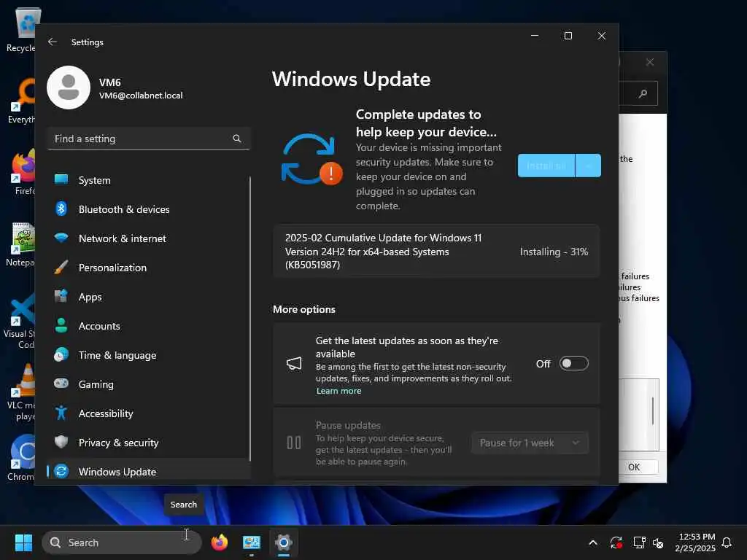Screen dimensions: 747x560
Task: Click the search magnifier in Find a setting
Action: pos(237,139)
